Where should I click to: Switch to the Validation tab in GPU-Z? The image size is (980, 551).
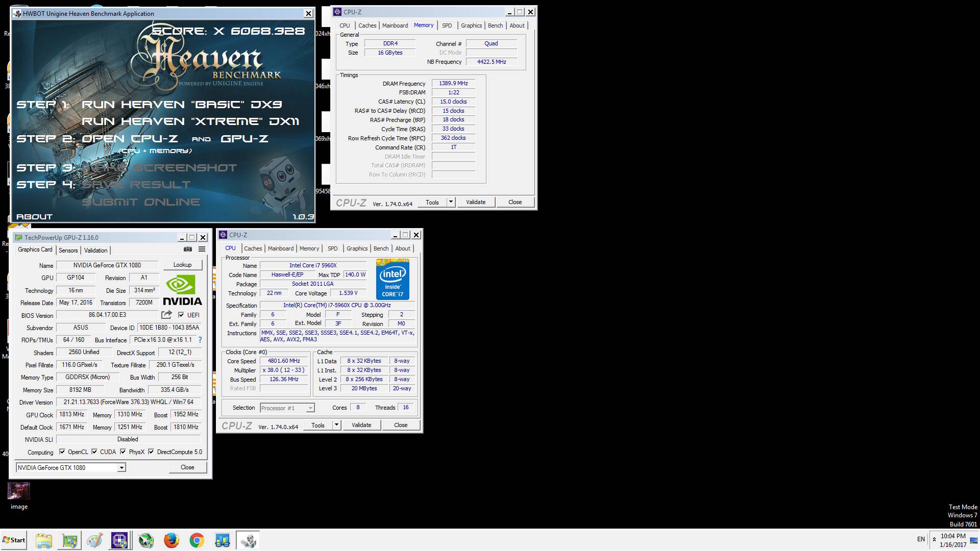(95, 250)
